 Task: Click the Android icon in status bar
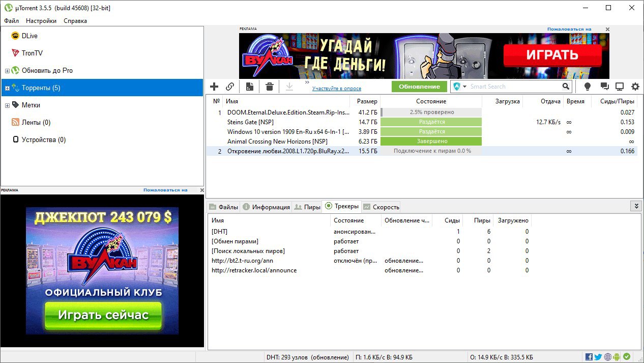617,357
